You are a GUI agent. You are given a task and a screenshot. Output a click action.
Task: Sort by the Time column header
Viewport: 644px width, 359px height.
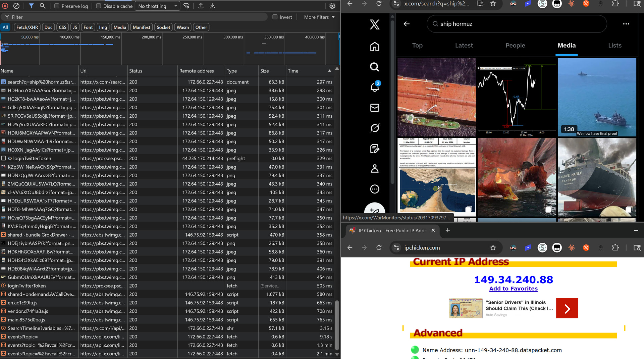click(x=293, y=71)
